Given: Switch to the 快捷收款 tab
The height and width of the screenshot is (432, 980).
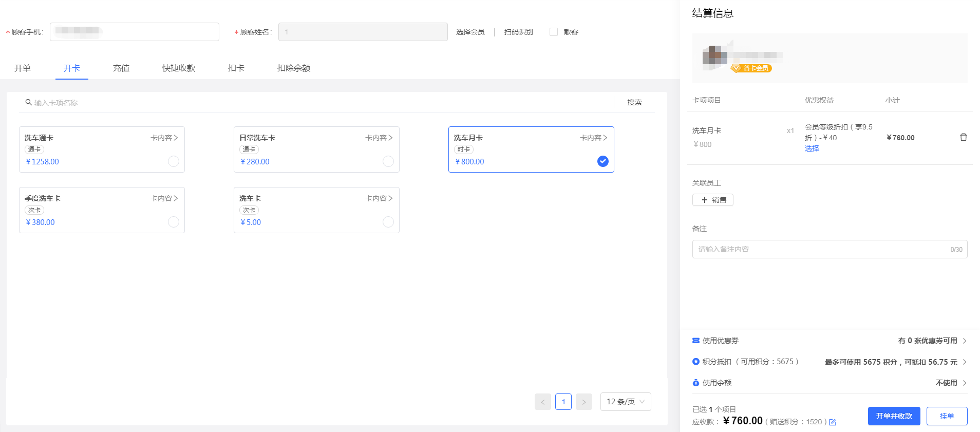Looking at the screenshot, I should (179, 68).
